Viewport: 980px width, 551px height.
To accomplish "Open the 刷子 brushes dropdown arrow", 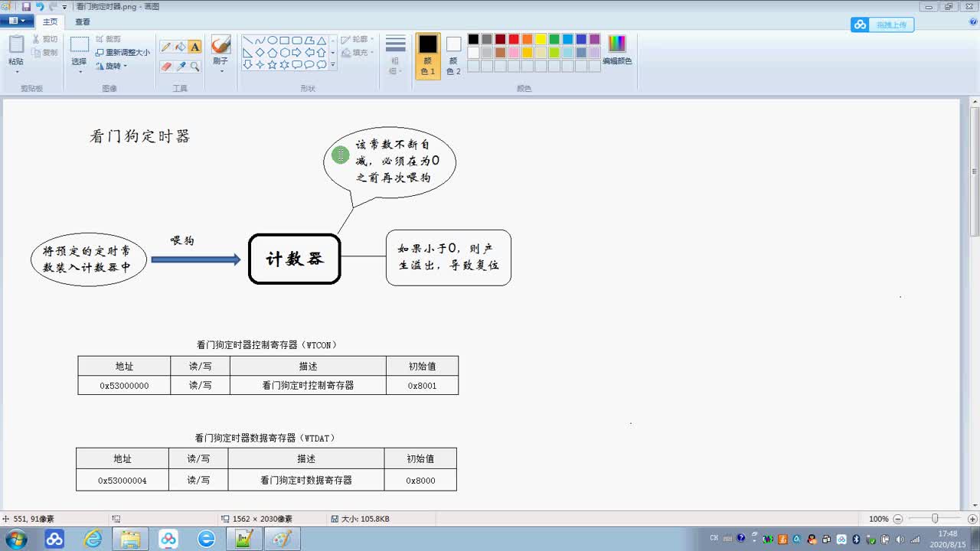I will [x=220, y=71].
